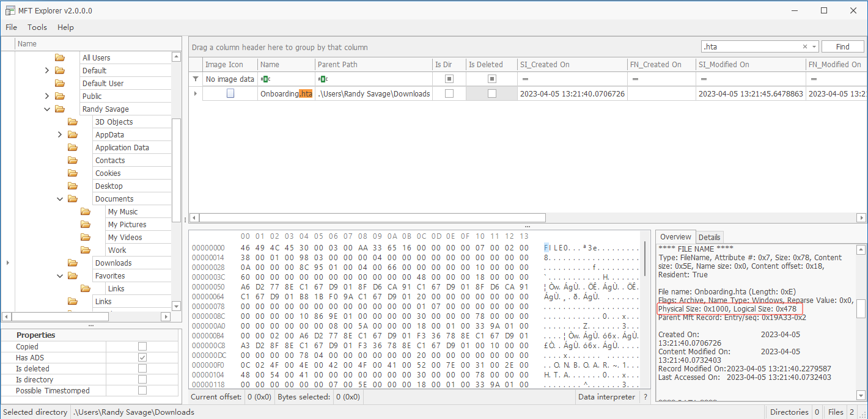The image size is (868, 419).
Task: Expand the AppData tree node
Action: coord(60,134)
